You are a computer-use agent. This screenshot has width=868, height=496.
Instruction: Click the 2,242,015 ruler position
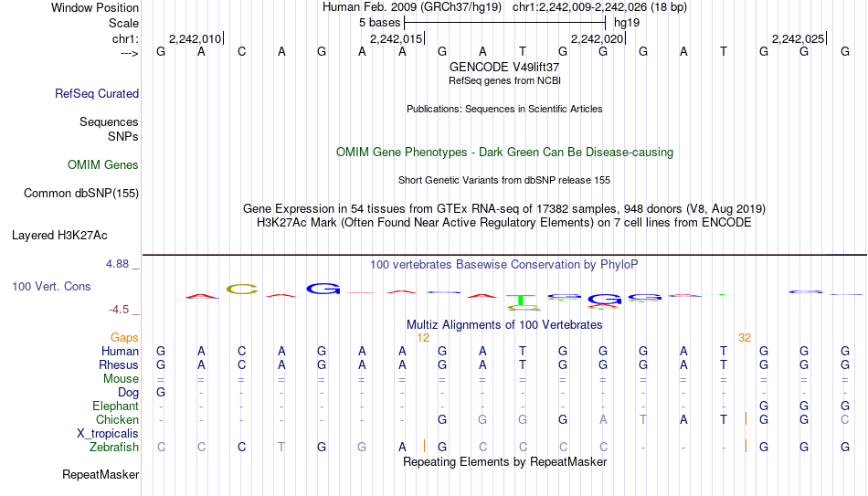tap(396, 38)
